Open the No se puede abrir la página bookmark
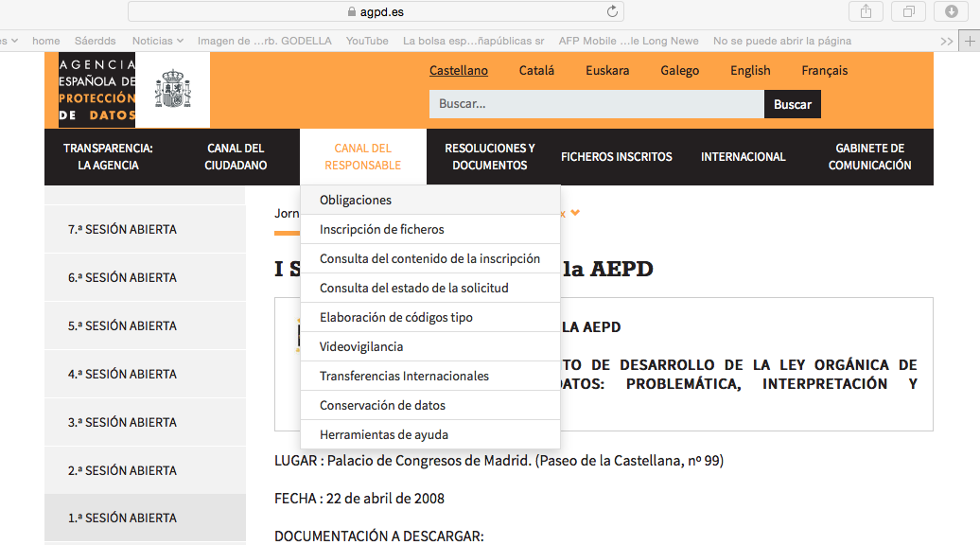Image resolution: width=980 pixels, height=545 pixels. (x=782, y=41)
